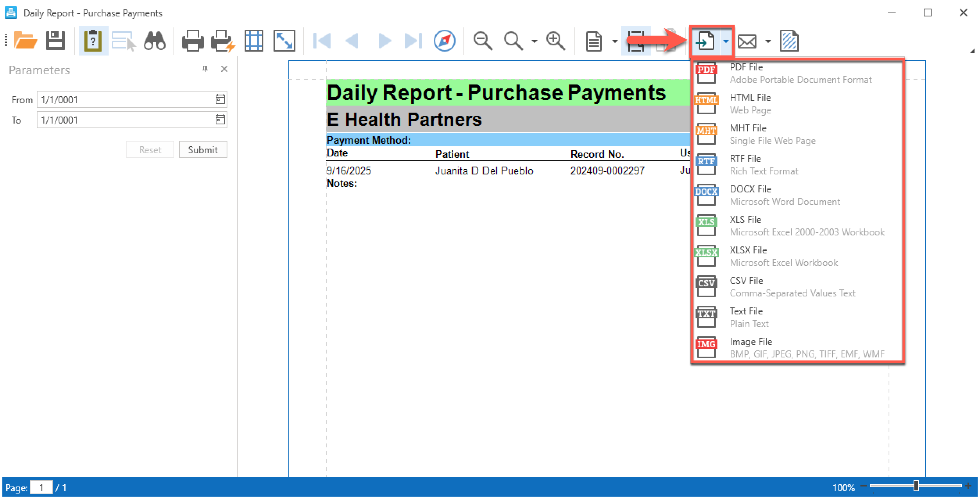Expand the Zoom level dropdown arrow
Viewport: 980px width, 499px height.
pyautogui.click(x=534, y=41)
